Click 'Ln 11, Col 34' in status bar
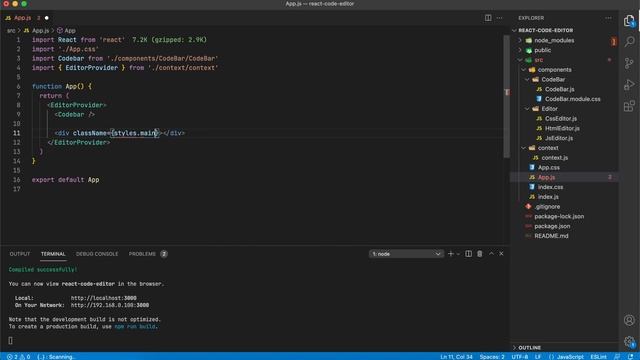 pos(456,357)
